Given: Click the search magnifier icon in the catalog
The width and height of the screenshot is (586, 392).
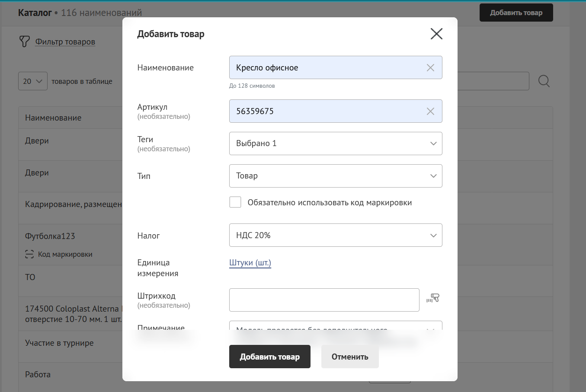Looking at the screenshot, I should (x=544, y=81).
